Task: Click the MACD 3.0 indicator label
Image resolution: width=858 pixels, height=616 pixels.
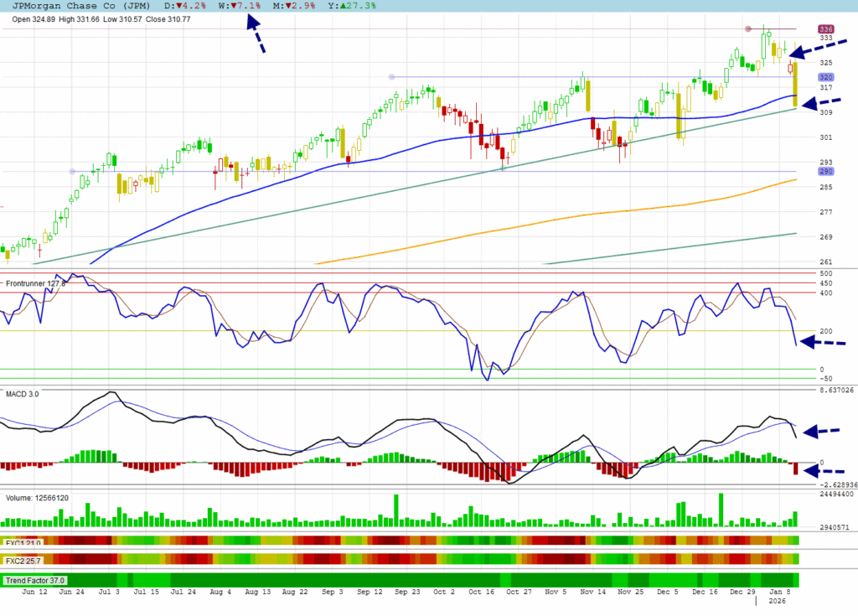Action: [23, 393]
